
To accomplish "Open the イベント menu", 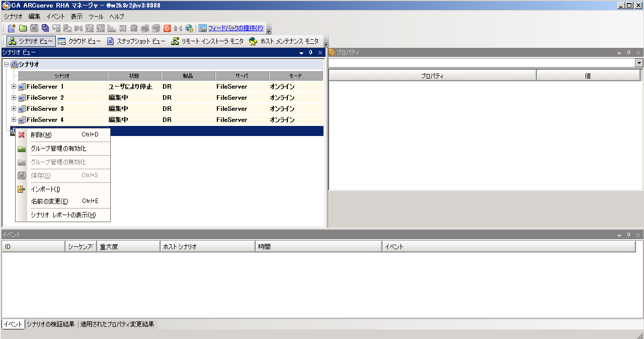I will tap(55, 16).
